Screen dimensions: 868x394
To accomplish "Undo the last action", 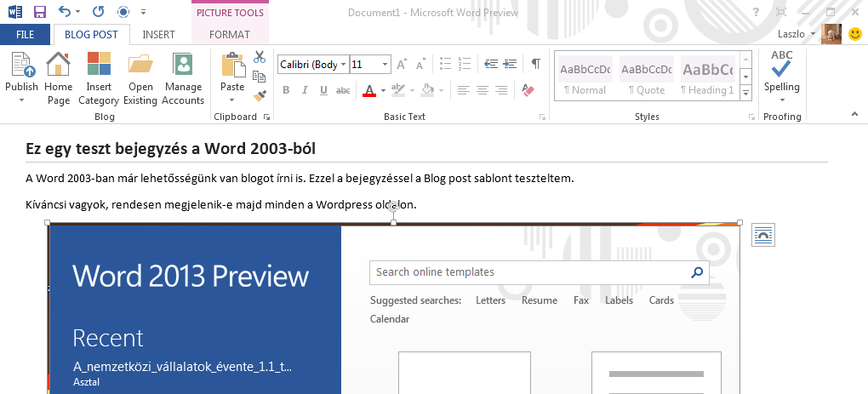I will tap(65, 12).
